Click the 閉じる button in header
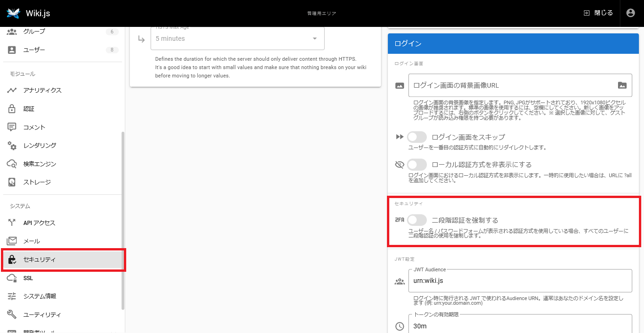 598,13
